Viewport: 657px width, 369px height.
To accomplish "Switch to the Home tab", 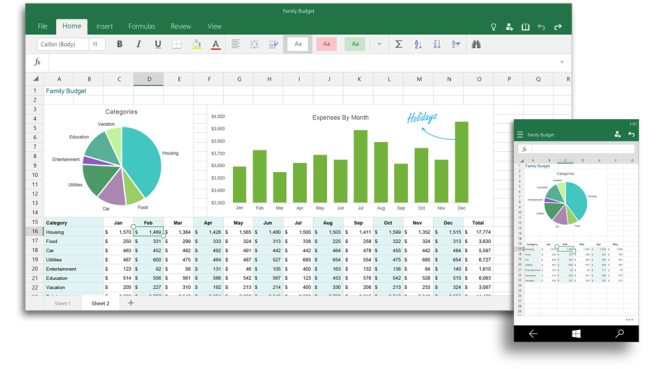I will [72, 26].
